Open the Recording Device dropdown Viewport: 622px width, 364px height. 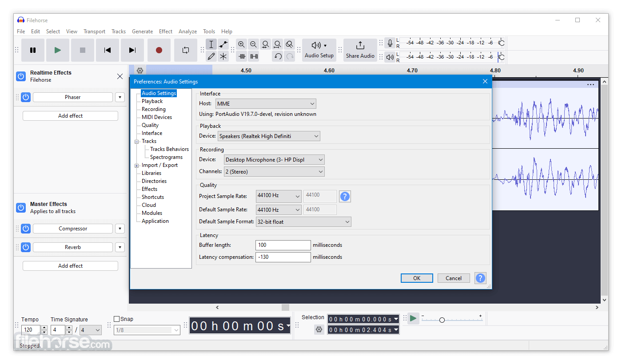[274, 160]
